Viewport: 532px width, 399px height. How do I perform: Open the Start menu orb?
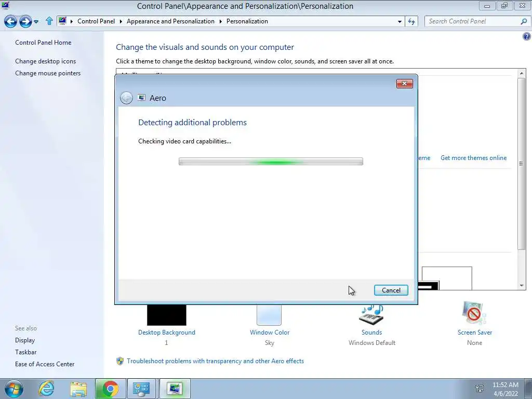click(x=14, y=389)
